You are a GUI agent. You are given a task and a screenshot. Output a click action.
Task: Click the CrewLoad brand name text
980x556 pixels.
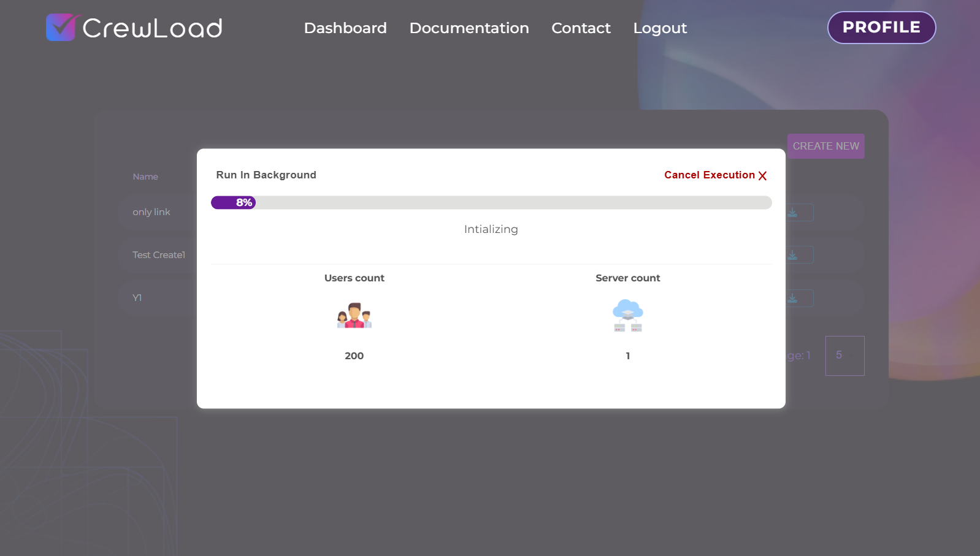pyautogui.click(x=152, y=28)
